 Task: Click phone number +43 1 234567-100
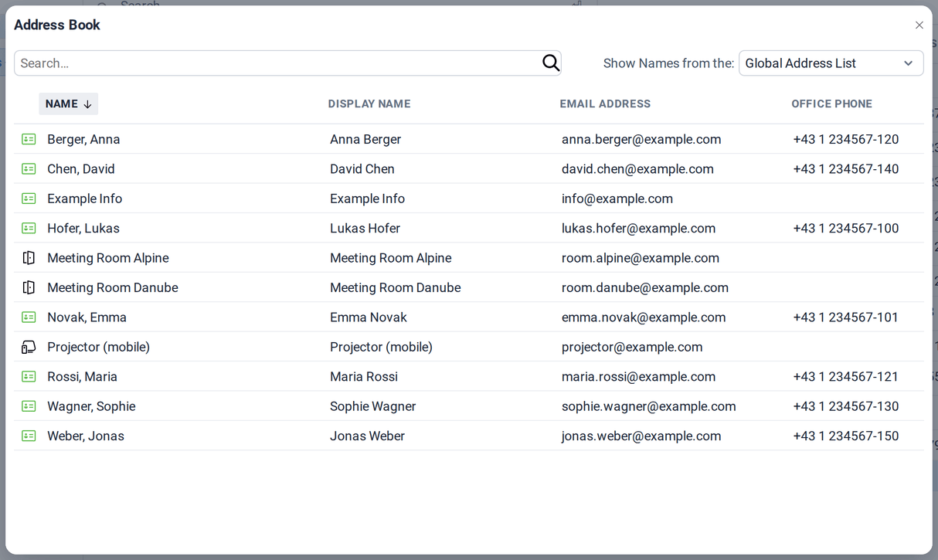[846, 229]
